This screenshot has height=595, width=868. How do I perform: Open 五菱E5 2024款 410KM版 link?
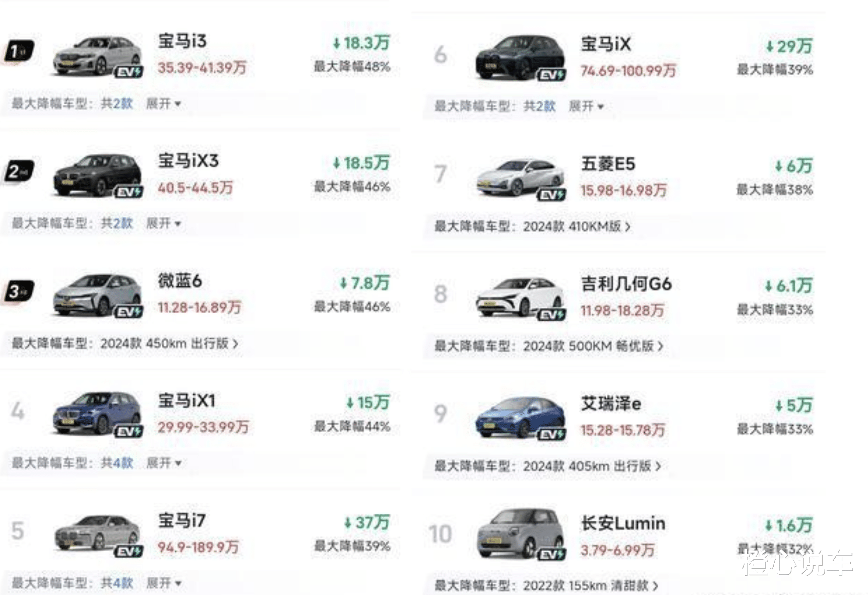click(577, 226)
